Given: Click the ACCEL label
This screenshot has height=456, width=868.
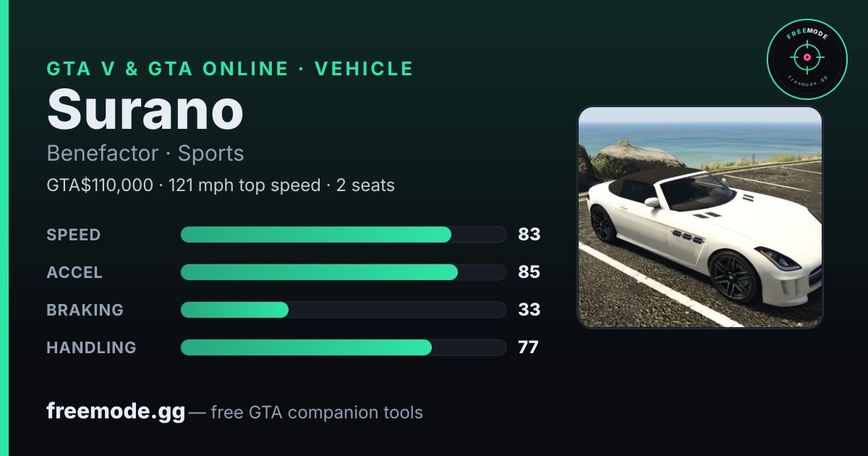Looking at the screenshot, I should (x=75, y=272).
